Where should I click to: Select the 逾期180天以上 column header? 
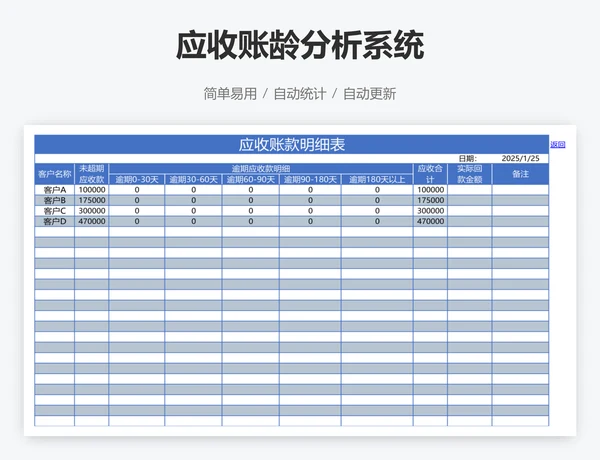(x=377, y=179)
